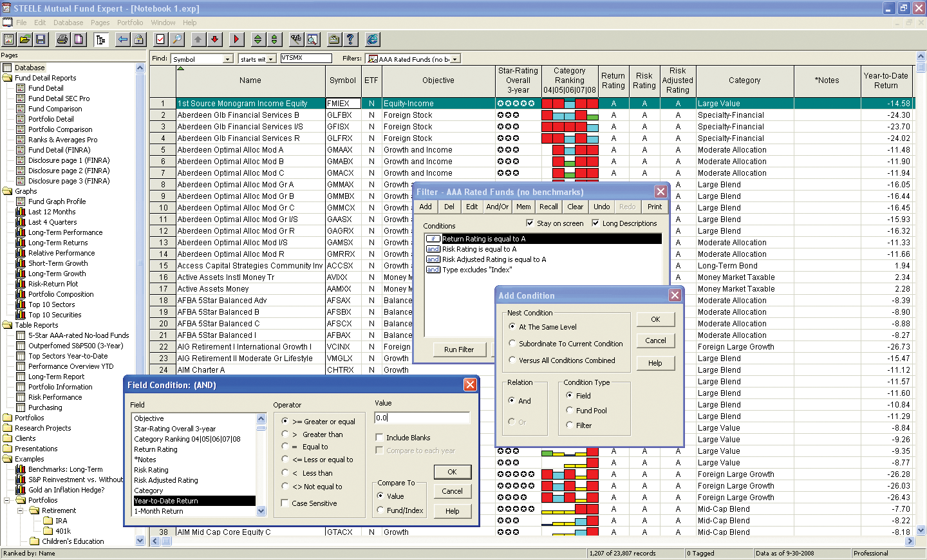Click the question mark help icon
Image resolution: width=927 pixels, height=560 pixels.
click(x=350, y=40)
